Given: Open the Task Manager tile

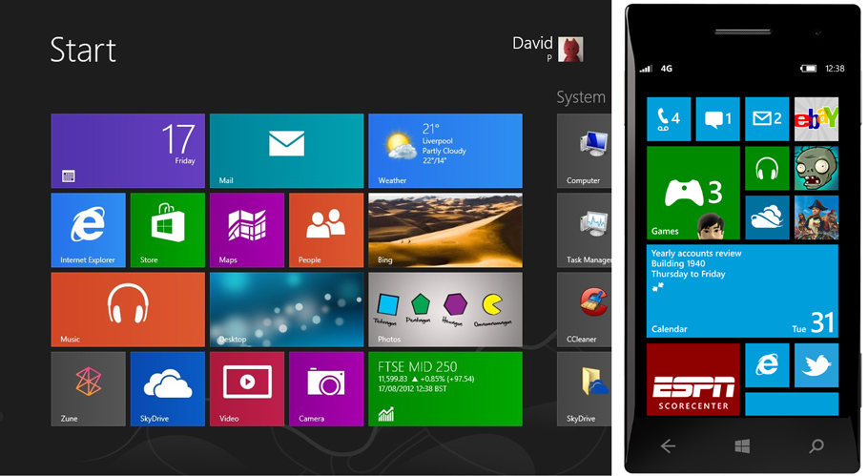Looking at the screenshot, I should [584, 230].
